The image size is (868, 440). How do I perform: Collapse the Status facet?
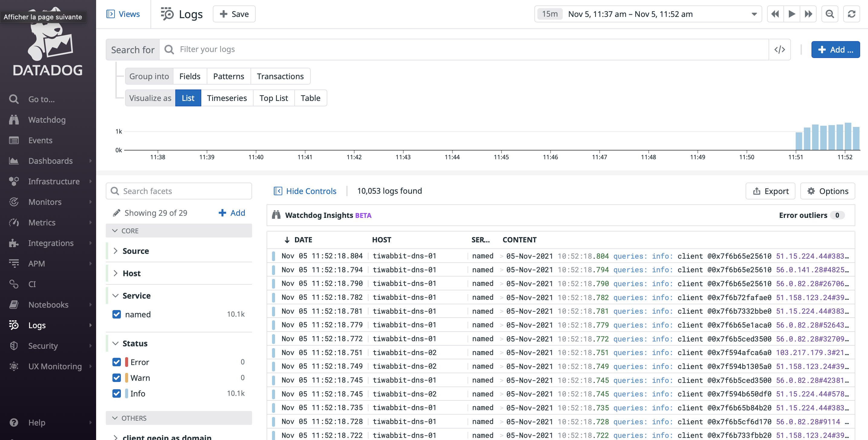click(115, 343)
